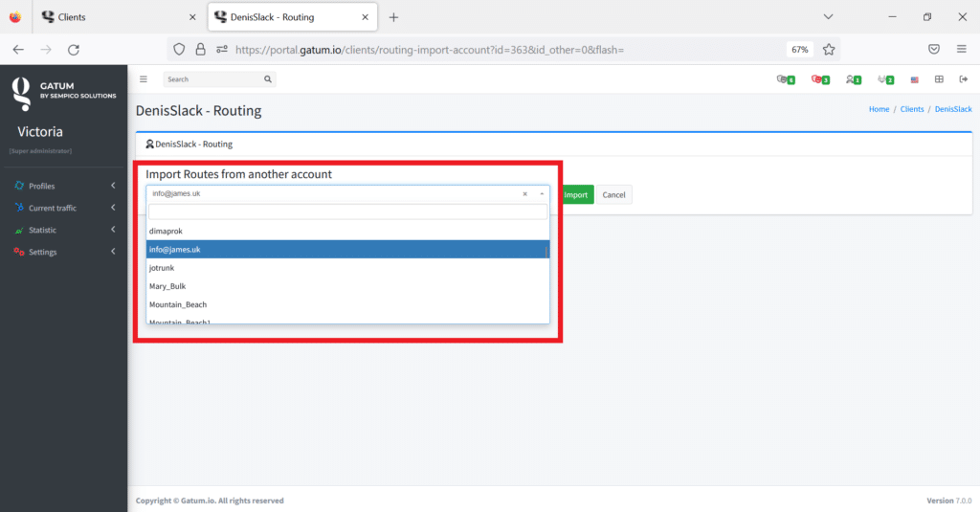
Task: Open the red notification icon with badge
Action: [820, 79]
